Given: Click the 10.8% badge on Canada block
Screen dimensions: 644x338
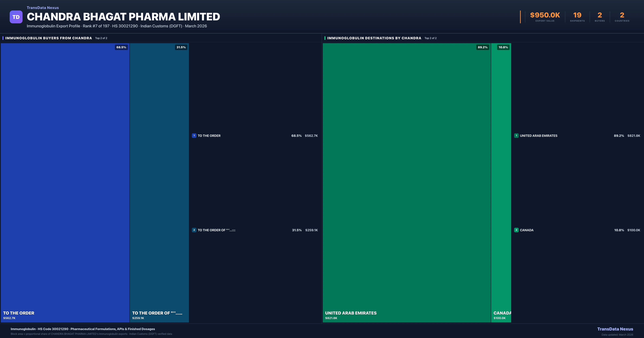Looking at the screenshot, I should pos(503,47).
